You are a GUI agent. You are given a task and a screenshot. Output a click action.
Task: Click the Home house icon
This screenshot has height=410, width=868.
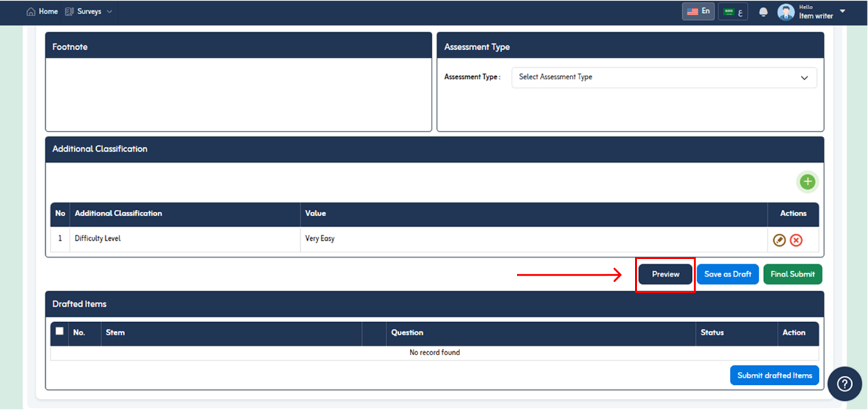coord(31,12)
